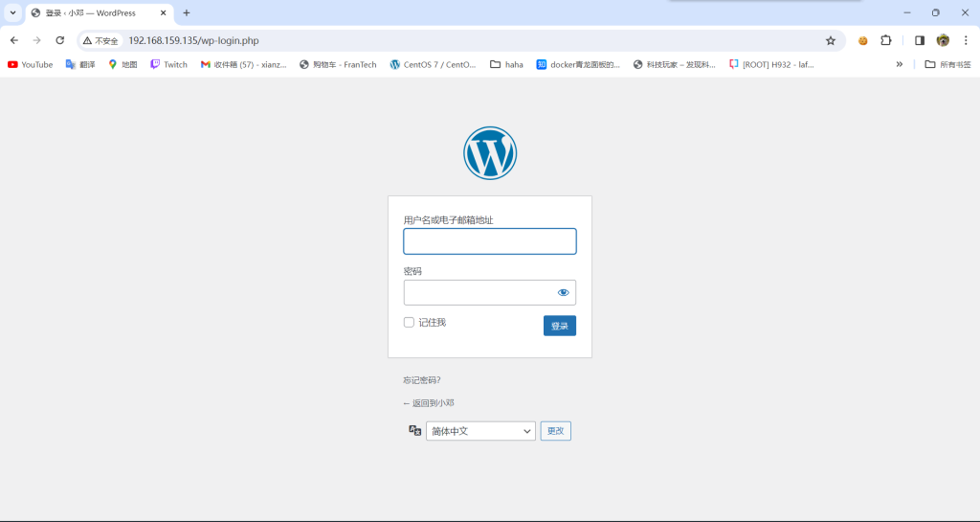Open the YouTube bookmark

[31, 64]
